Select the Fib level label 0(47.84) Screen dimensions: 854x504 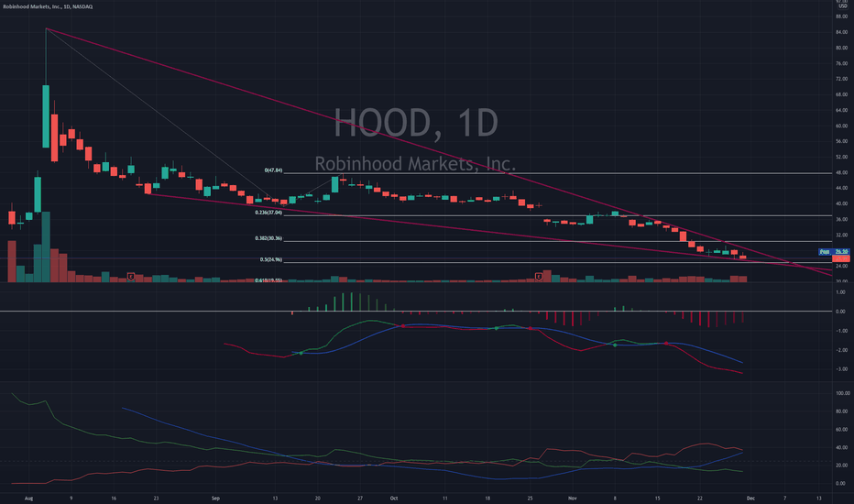pyautogui.click(x=273, y=170)
